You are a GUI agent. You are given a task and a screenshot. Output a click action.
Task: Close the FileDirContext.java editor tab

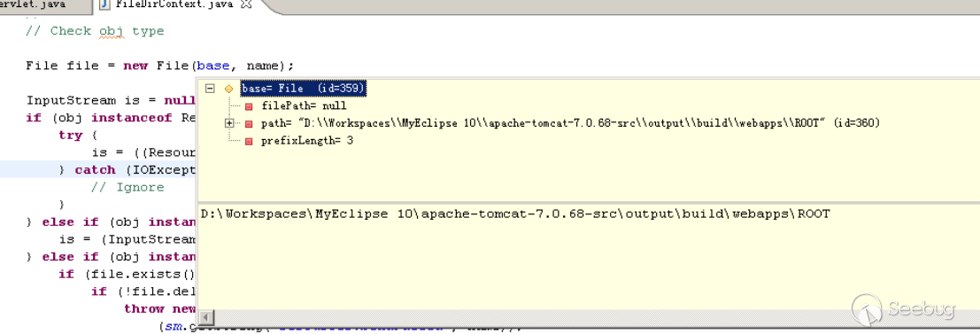(x=246, y=4)
